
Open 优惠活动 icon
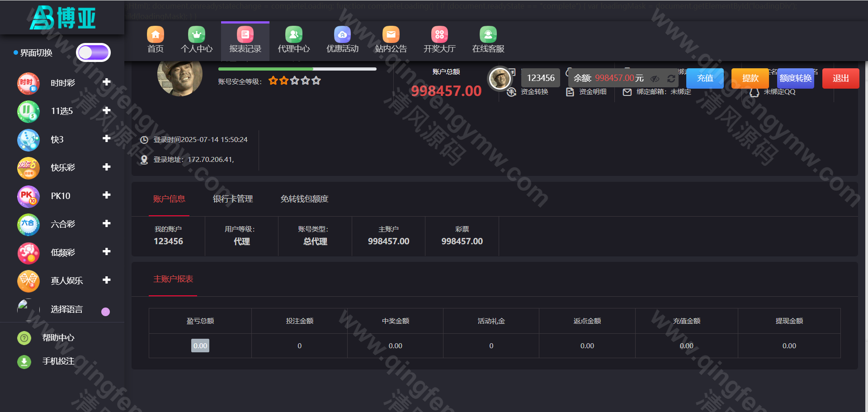pos(343,34)
